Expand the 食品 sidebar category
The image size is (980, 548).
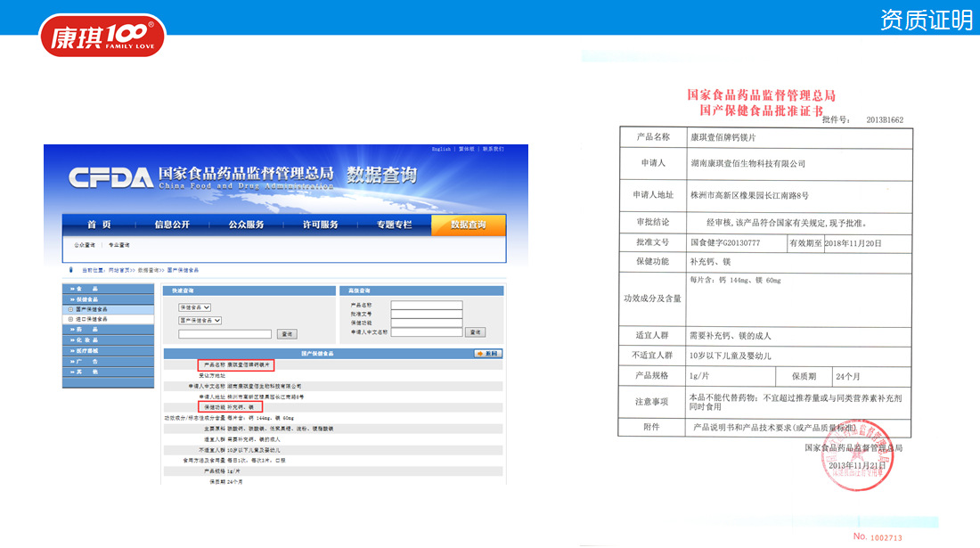108,289
